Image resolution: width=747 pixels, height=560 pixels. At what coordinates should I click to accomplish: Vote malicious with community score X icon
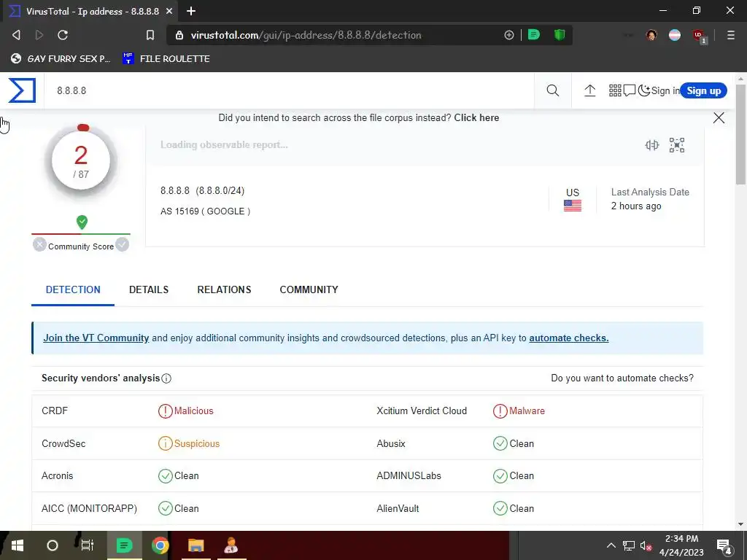(39, 245)
